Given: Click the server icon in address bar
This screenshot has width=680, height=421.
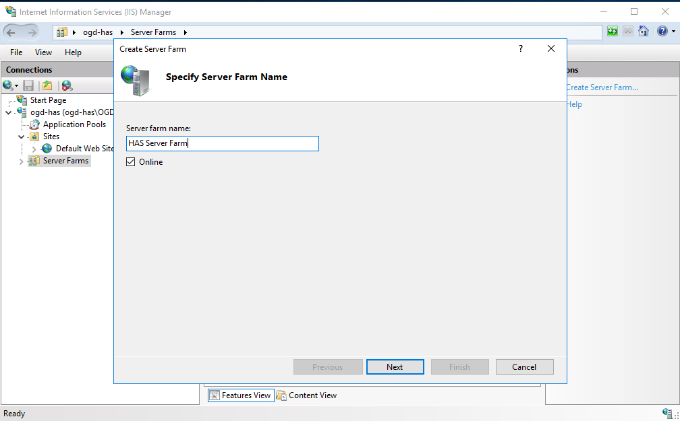Looking at the screenshot, I should click(x=62, y=32).
